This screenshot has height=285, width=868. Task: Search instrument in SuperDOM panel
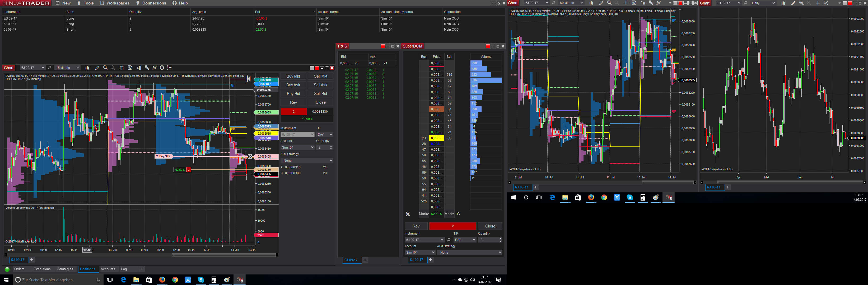coord(449,240)
